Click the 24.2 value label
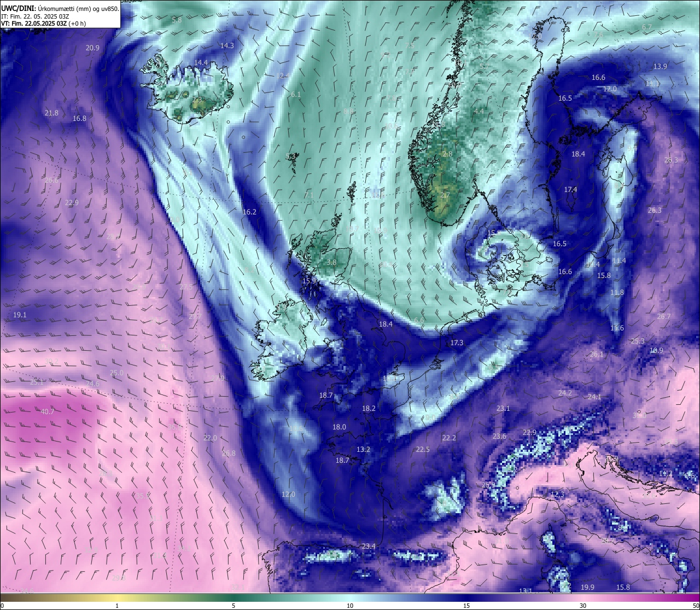 click(565, 393)
